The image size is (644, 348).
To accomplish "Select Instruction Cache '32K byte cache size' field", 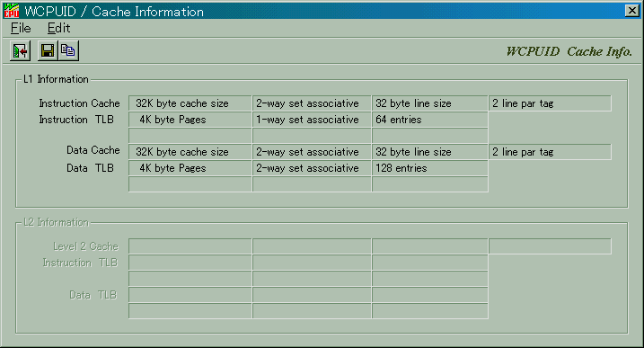I will click(x=190, y=103).
